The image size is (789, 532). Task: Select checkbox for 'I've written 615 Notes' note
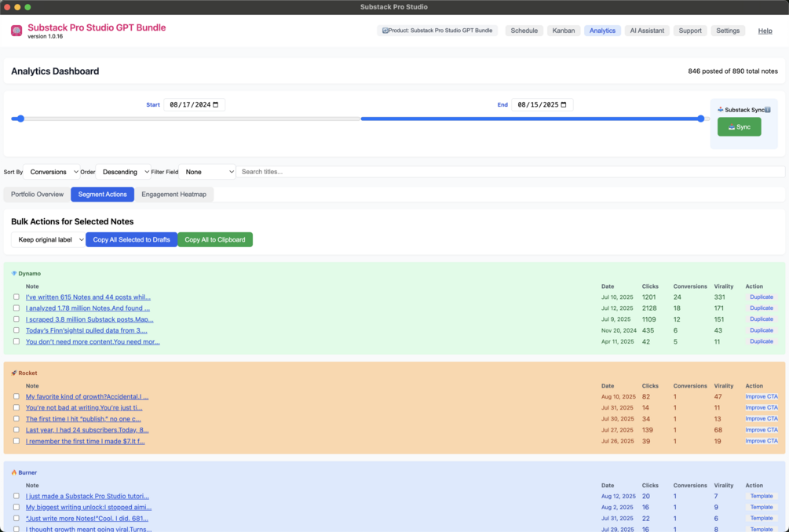point(16,297)
